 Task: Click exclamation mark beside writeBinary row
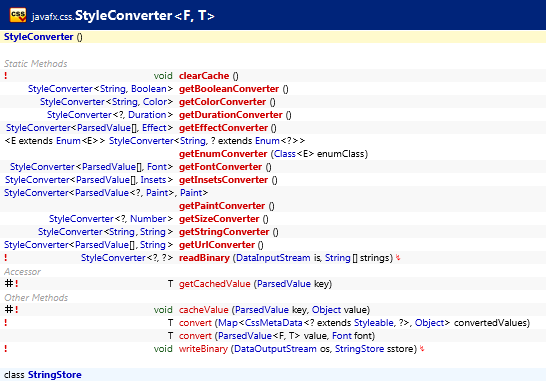[x=6, y=349]
